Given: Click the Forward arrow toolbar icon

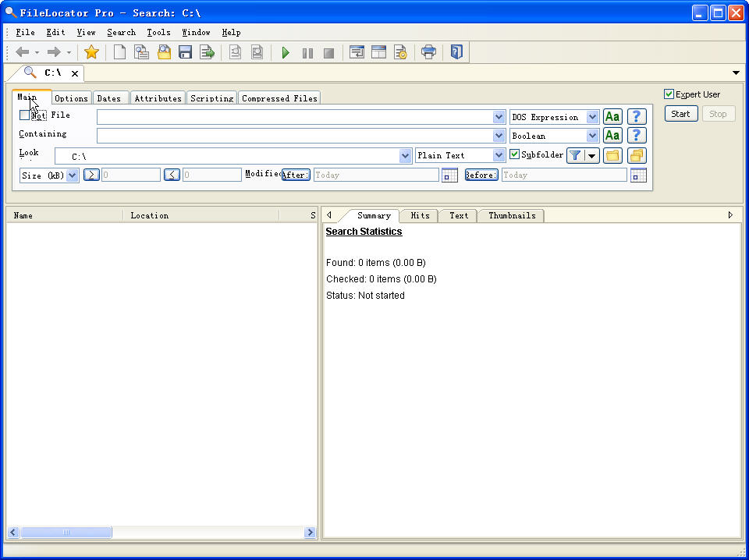Looking at the screenshot, I should 54,52.
